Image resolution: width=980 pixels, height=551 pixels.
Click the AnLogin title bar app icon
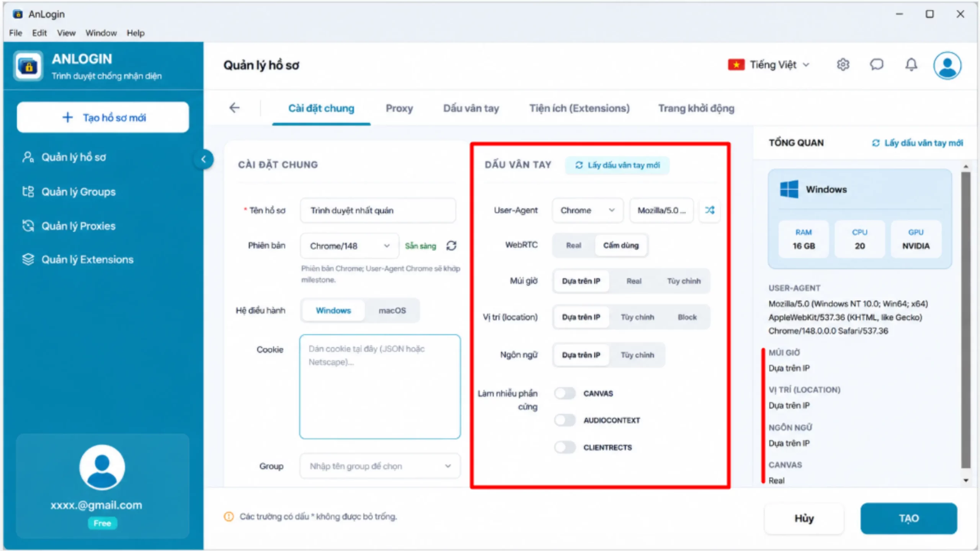click(18, 14)
